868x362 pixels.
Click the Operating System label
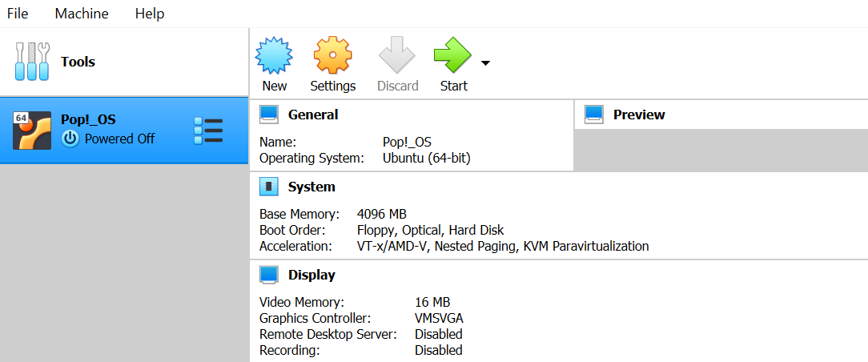tap(311, 159)
